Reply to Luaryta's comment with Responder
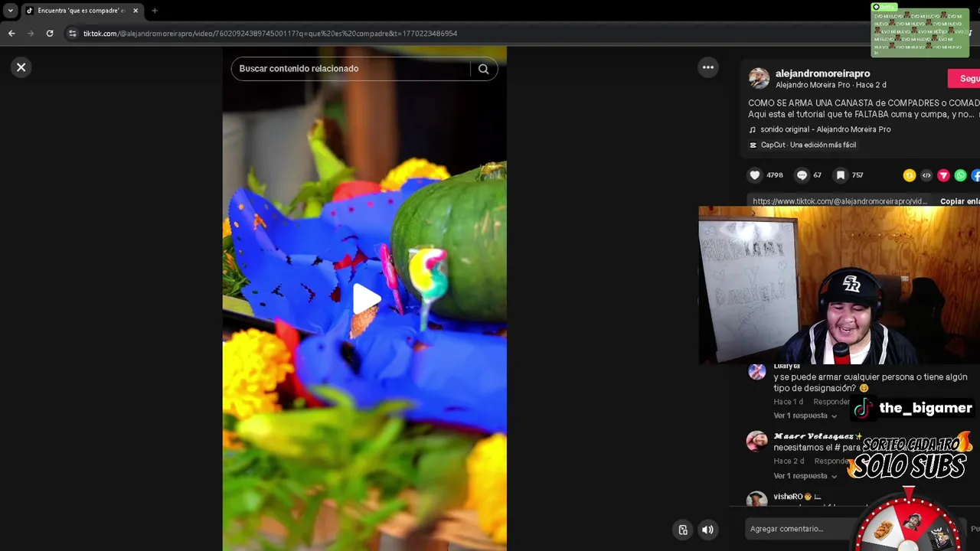The image size is (980, 551). tap(831, 402)
